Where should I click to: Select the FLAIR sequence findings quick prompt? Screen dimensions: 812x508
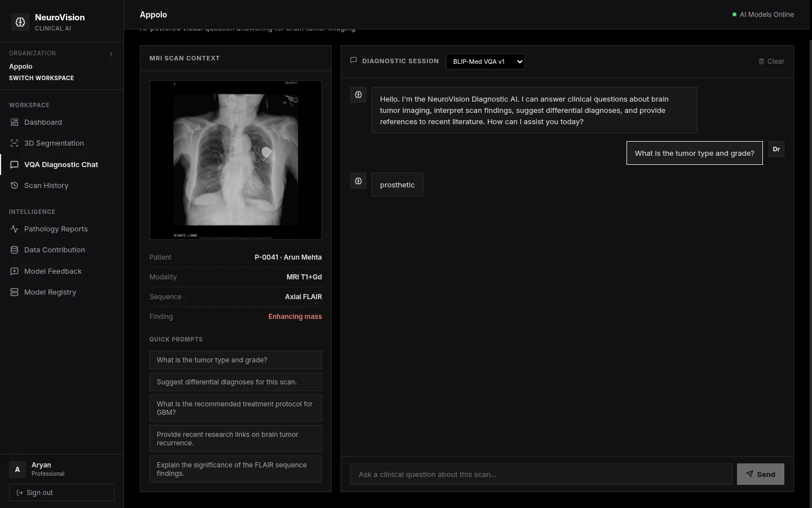[236, 469]
